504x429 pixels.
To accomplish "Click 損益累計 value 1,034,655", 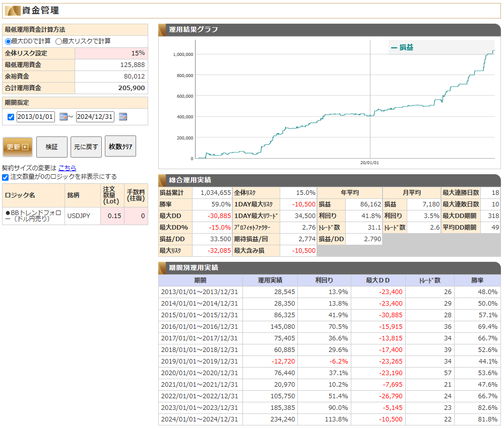I will [216, 193].
